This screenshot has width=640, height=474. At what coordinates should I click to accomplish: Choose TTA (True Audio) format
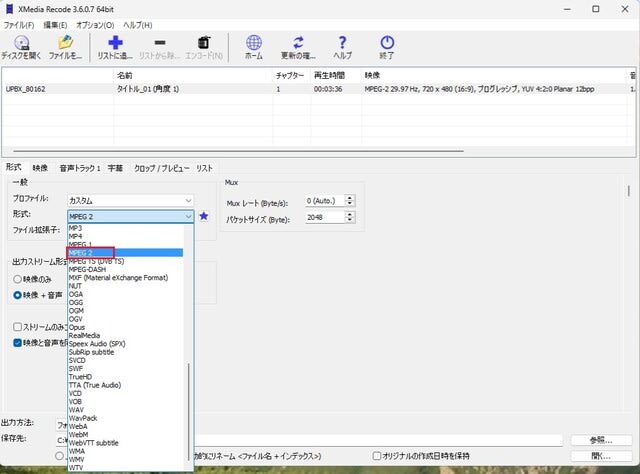pyautogui.click(x=125, y=385)
